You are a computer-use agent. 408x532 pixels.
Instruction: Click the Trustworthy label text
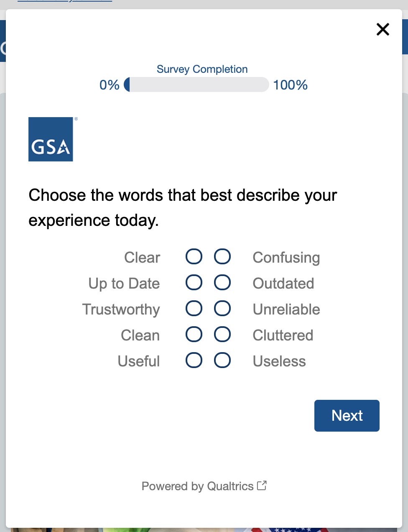(121, 309)
